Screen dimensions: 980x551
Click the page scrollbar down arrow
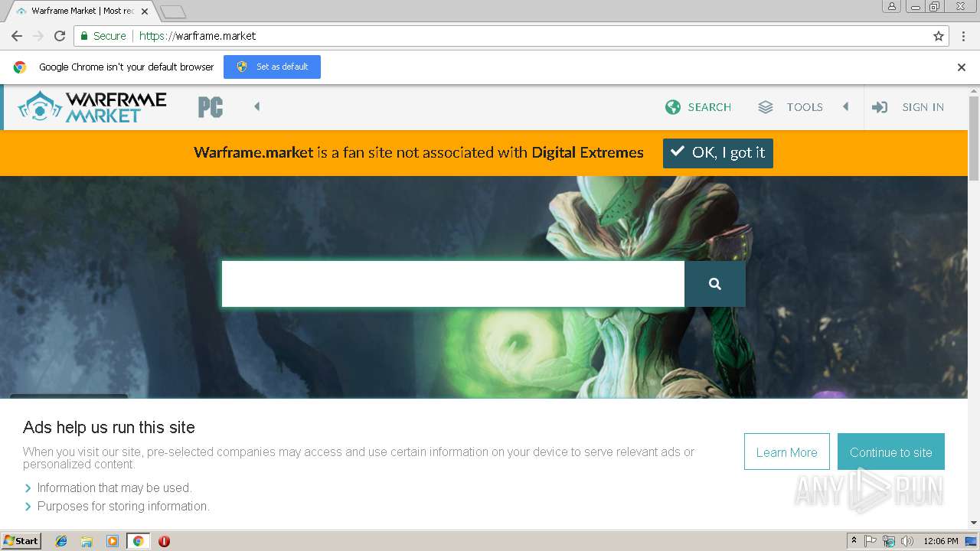[x=974, y=523]
